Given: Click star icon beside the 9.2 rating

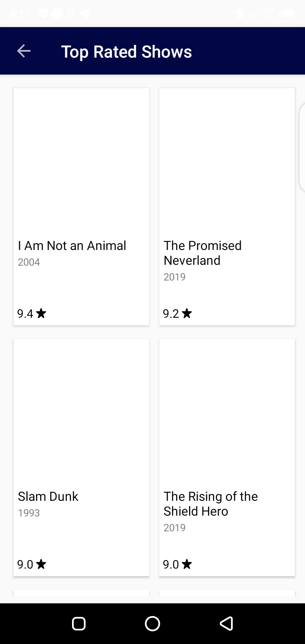Looking at the screenshot, I should (187, 314).
